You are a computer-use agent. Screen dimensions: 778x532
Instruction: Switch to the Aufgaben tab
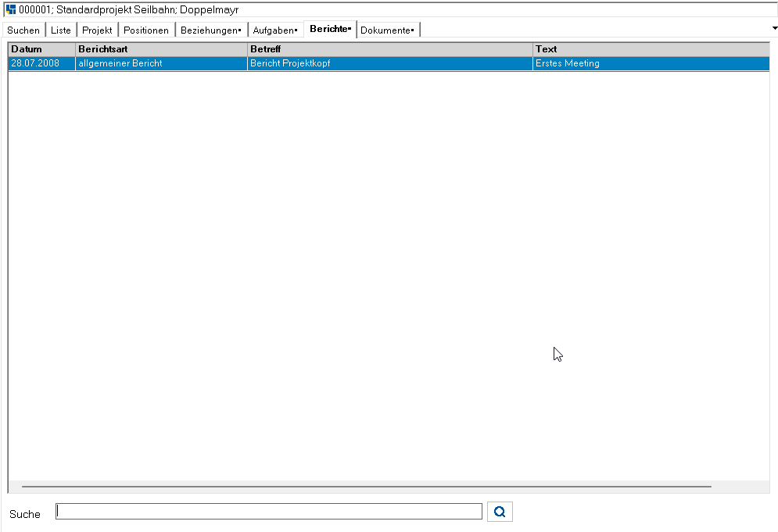coord(275,30)
